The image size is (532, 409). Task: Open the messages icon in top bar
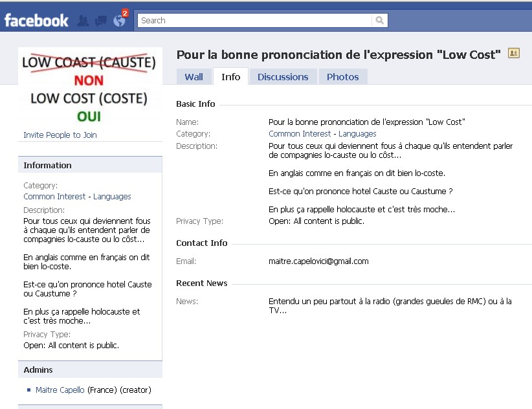(100, 21)
